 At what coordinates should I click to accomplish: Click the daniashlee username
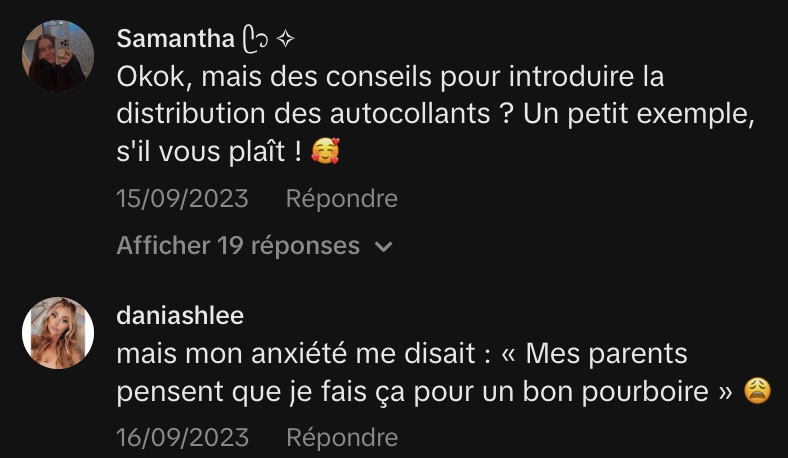(x=180, y=316)
